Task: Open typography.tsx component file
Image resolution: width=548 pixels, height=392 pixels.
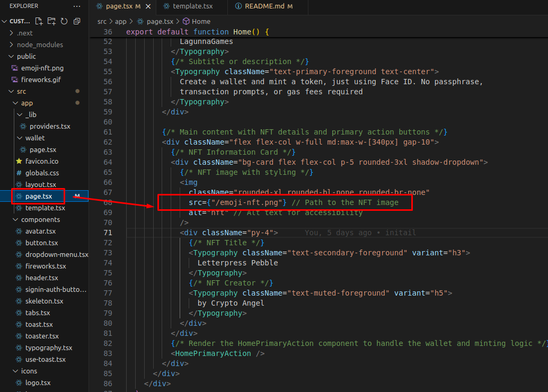Action: coord(44,348)
